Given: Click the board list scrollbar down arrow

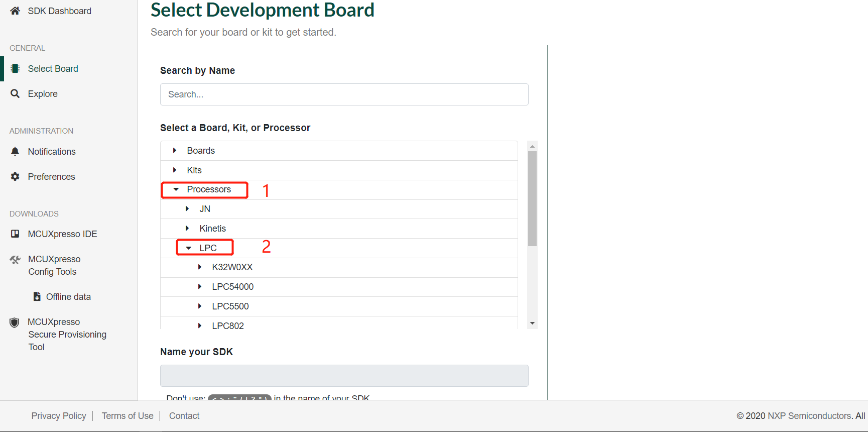Looking at the screenshot, I should point(533,323).
